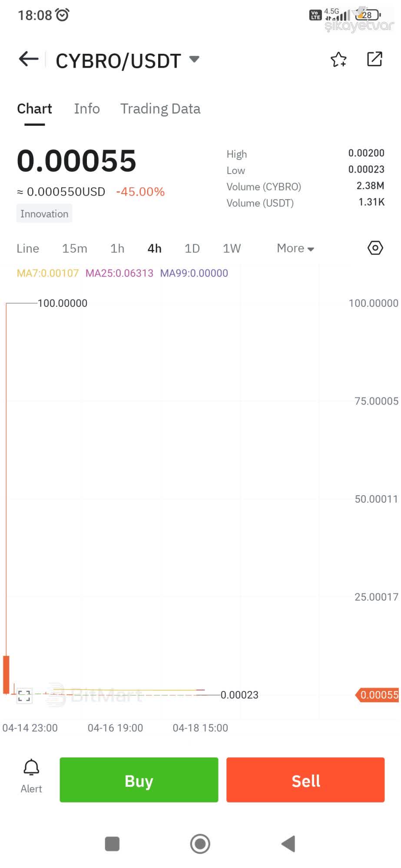Screen dimensions: 401x868
Task: Tap the circular home button in navigation bar
Action: pos(200,844)
